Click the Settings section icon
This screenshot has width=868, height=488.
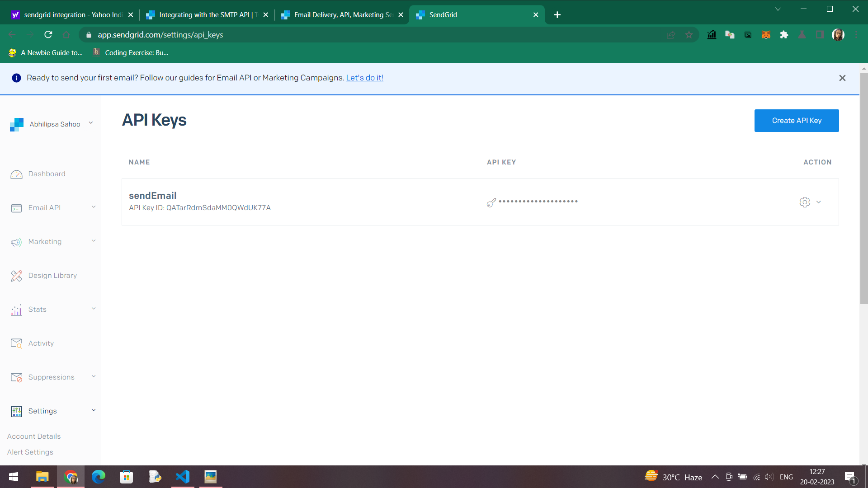click(x=16, y=411)
